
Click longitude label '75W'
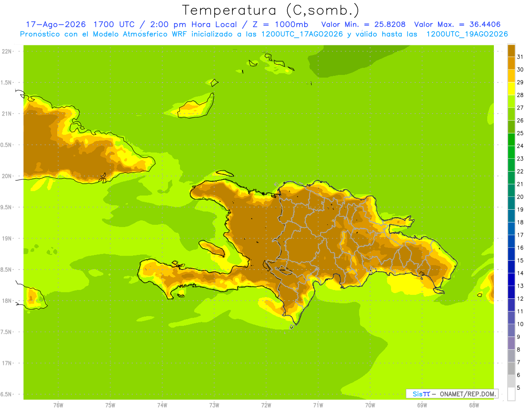tap(110, 405)
